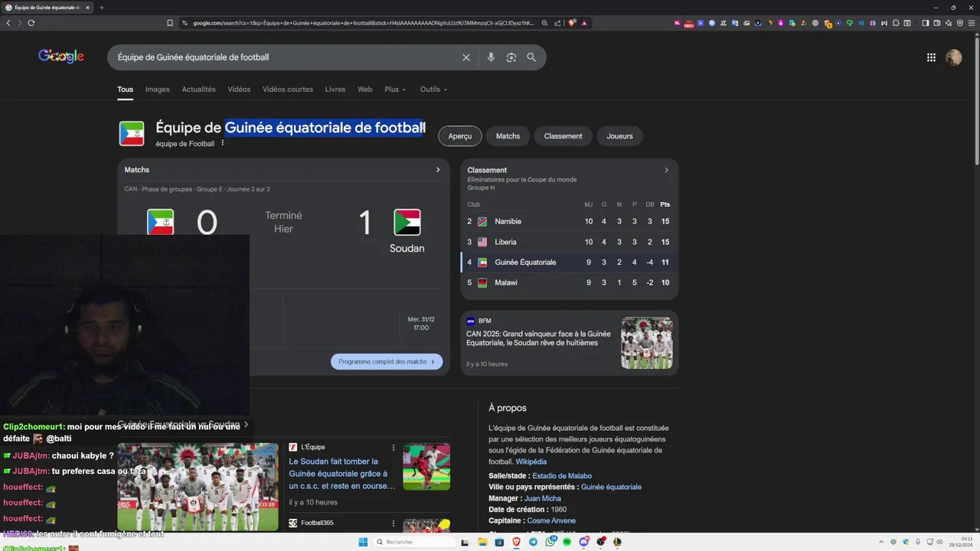980x551 pixels.
Task: Open WhatsApp from the taskbar
Action: (x=550, y=542)
